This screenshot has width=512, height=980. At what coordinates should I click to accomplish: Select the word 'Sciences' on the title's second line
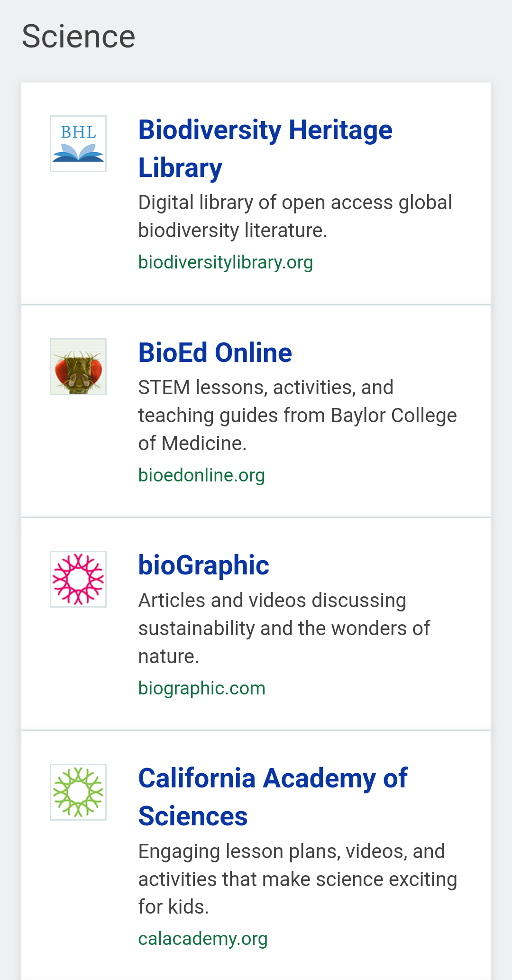pos(193,816)
